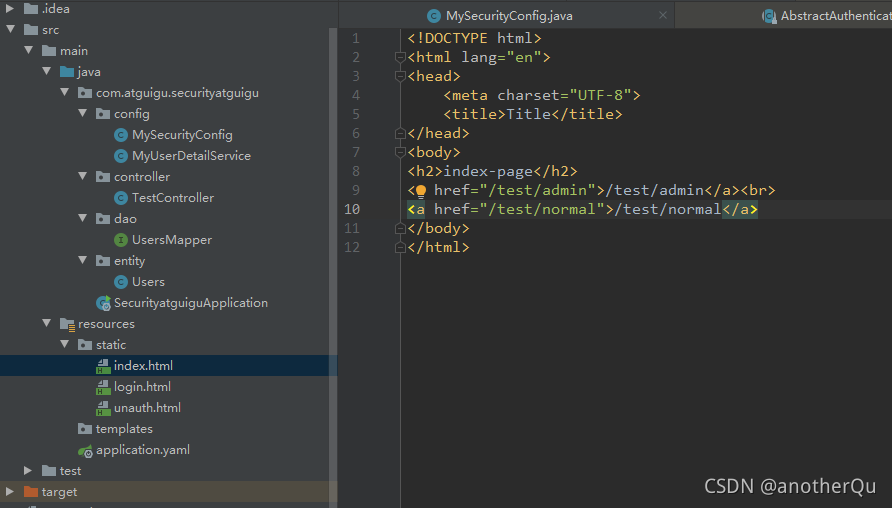Select the test folder label

(70, 471)
